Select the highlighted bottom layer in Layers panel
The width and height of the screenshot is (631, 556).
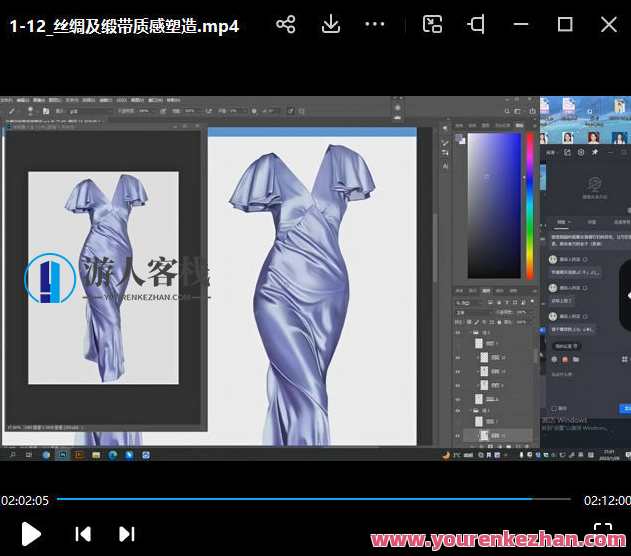[x=498, y=435]
